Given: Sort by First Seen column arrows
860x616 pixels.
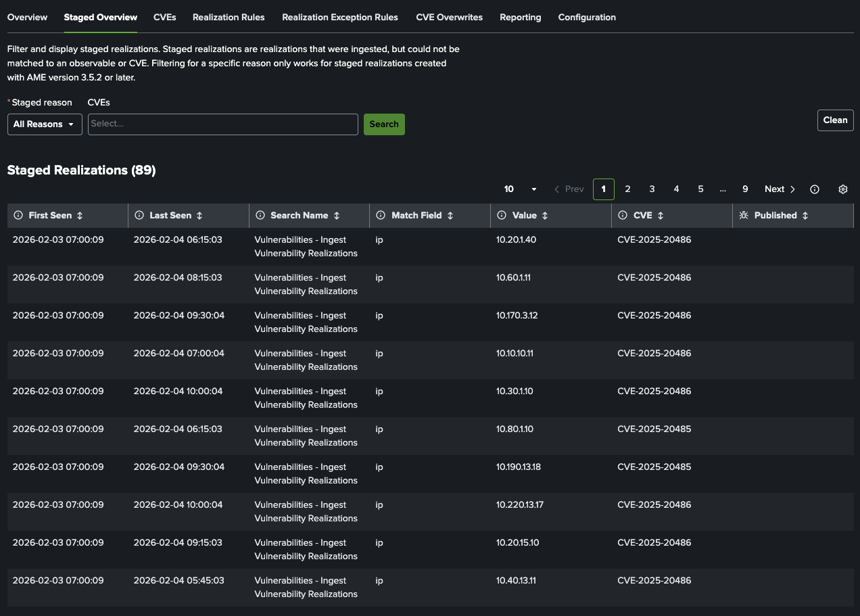Looking at the screenshot, I should (80, 216).
